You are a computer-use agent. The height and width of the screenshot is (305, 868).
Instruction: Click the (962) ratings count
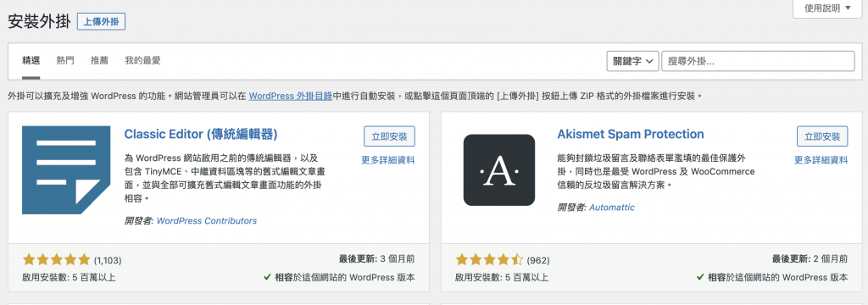tap(538, 260)
